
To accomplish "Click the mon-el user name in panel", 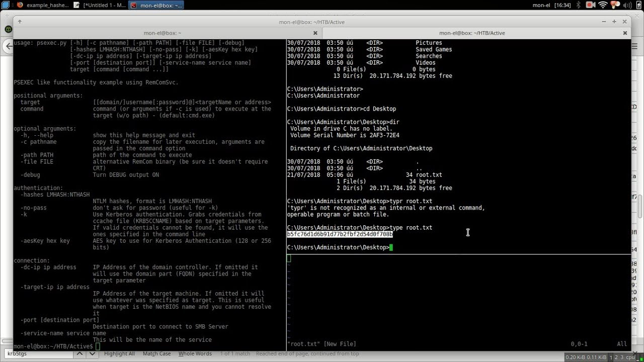I will click(x=541, y=5).
